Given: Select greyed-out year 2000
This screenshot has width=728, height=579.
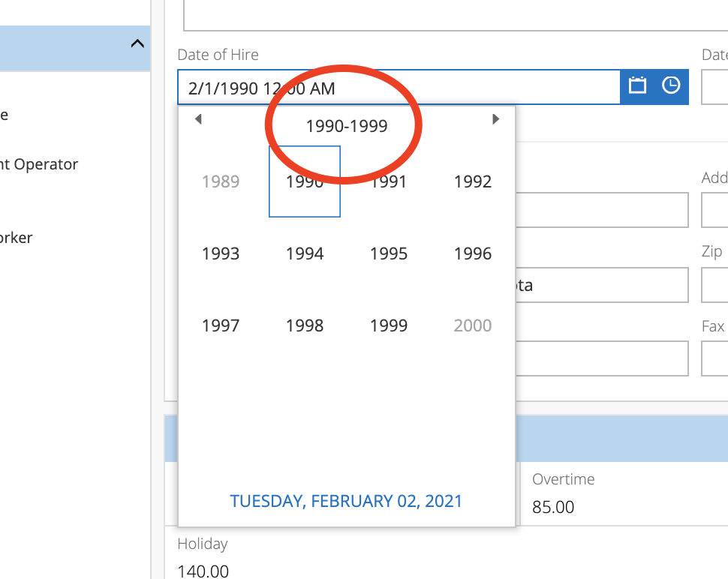Looking at the screenshot, I should (x=473, y=325).
